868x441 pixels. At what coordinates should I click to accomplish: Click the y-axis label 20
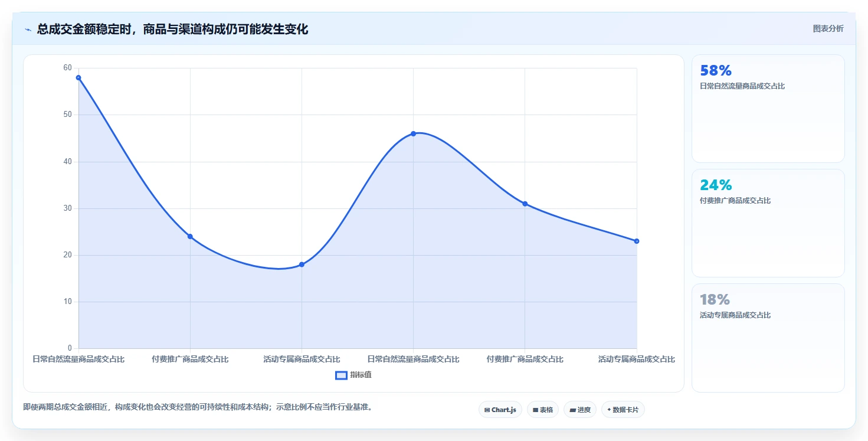click(67, 255)
